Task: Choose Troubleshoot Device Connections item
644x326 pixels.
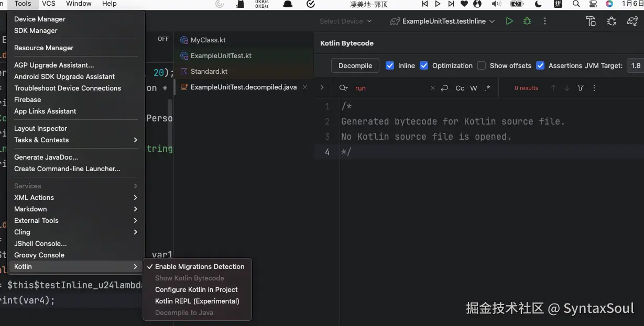Action: coord(75,88)
